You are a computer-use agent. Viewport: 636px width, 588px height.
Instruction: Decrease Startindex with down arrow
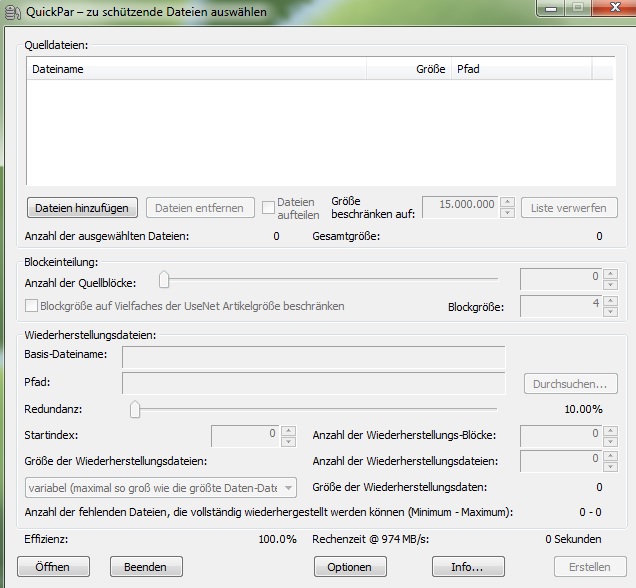288,442
